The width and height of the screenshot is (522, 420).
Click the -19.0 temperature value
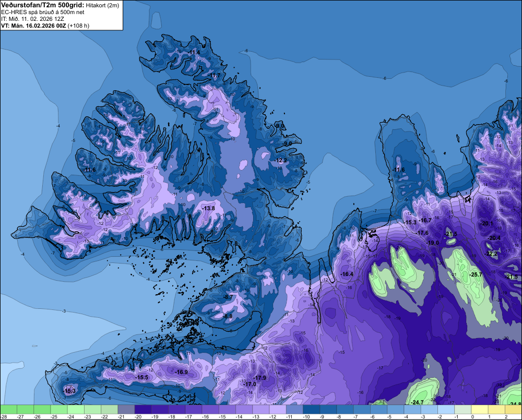coord(433,243)
